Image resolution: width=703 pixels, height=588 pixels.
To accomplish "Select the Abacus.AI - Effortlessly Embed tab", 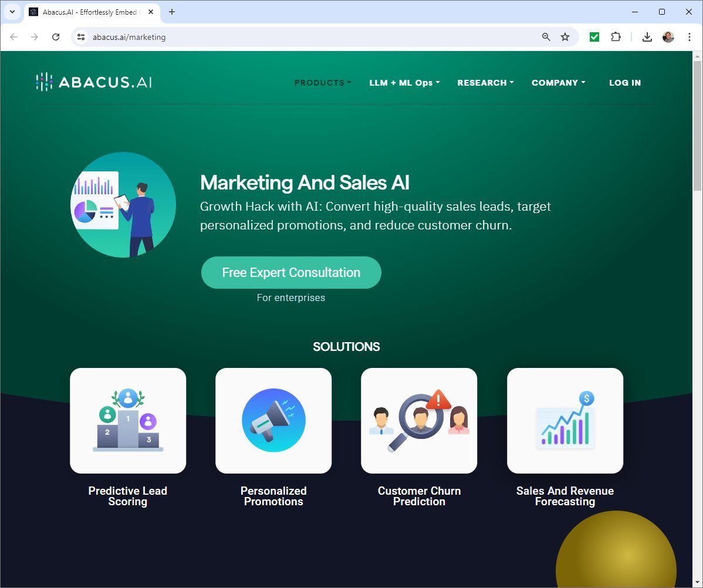I will [92, 12].
